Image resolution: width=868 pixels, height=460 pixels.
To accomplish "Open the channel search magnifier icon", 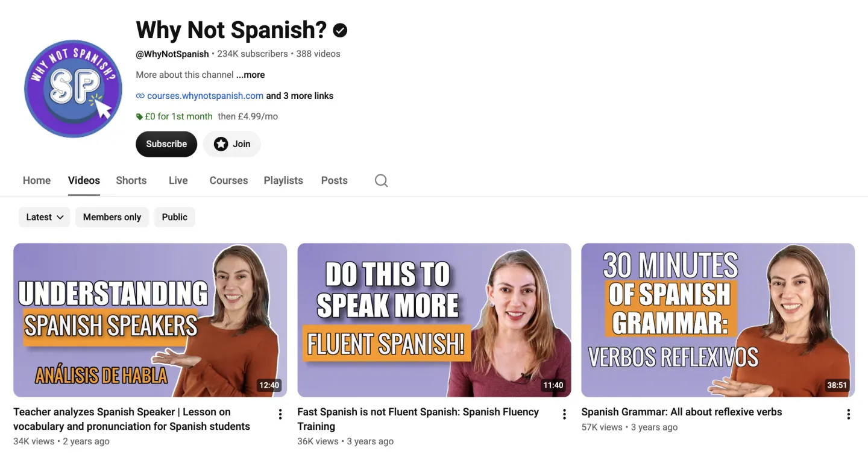I will pyautogui.click(x=381, y=180).
